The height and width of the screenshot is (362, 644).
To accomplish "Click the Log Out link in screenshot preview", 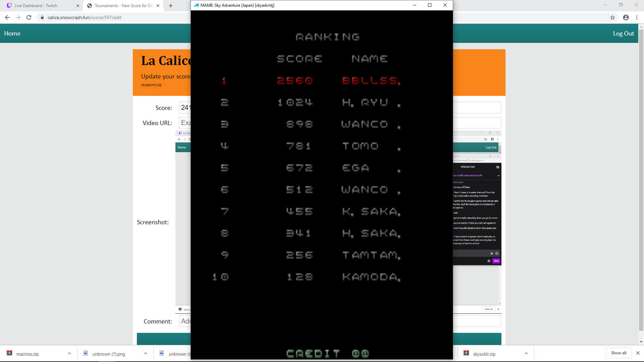I will (491, 147).
